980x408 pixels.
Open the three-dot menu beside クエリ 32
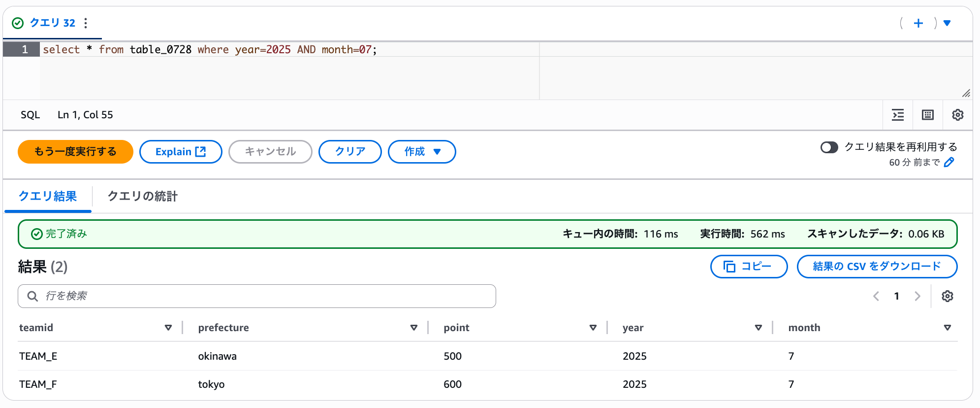[86, 23]
